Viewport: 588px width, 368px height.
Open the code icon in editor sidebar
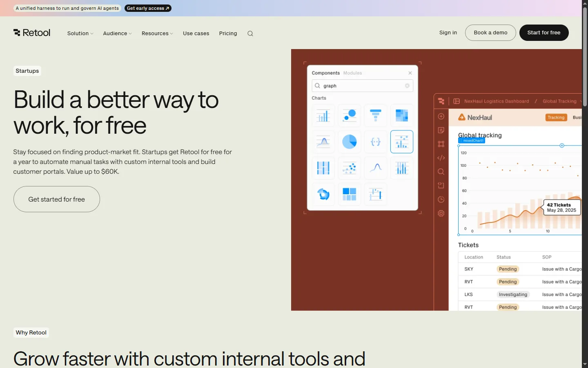click(x=441, y=158)
